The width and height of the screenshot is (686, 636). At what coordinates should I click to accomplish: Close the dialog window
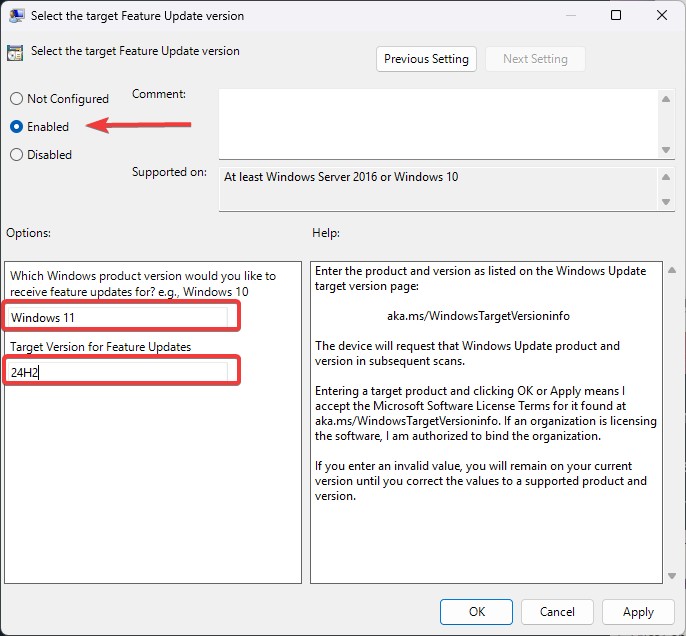(662, 15)
